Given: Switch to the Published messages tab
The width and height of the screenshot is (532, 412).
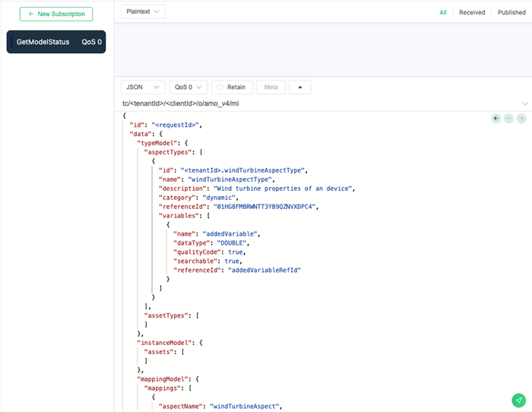Looking at the screenshot, I should 511,13.
